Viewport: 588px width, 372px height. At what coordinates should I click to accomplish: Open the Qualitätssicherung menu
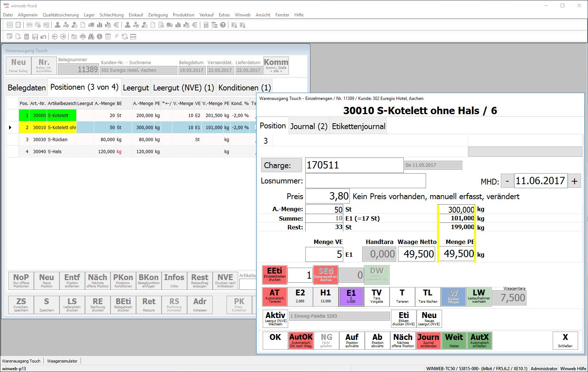click(61, 15)
